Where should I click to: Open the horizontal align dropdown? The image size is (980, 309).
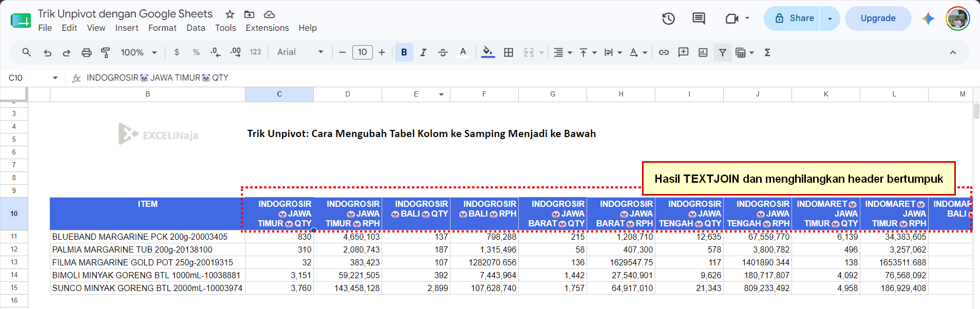coord(563,52)
